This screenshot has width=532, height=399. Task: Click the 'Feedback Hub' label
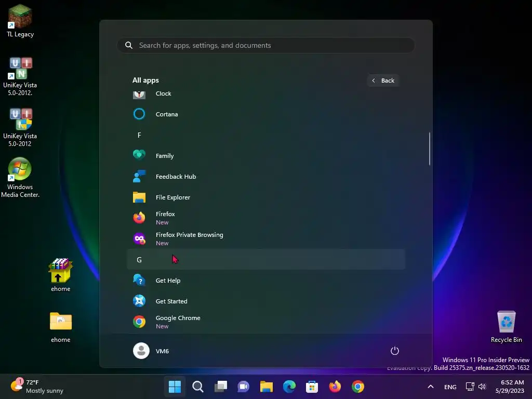[x=176, y=177]
